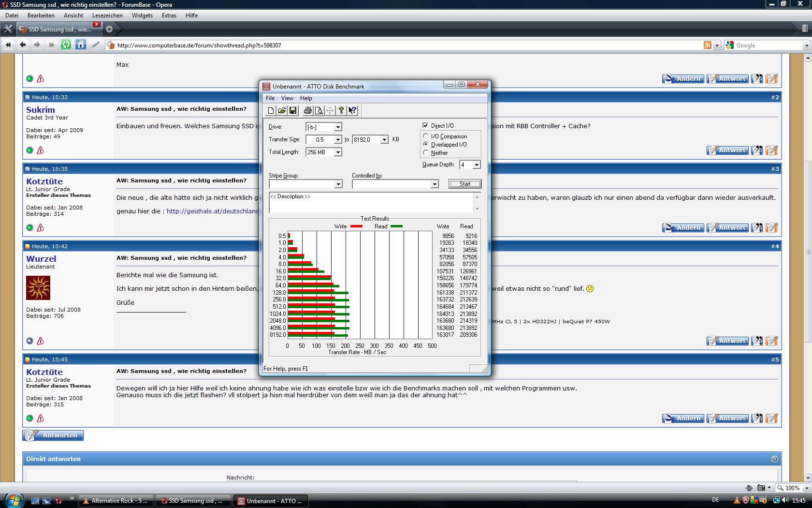The width and height of the screenshot is (812, 508).
Task: Open the Total Length dropdown
Action: point(338,152)
